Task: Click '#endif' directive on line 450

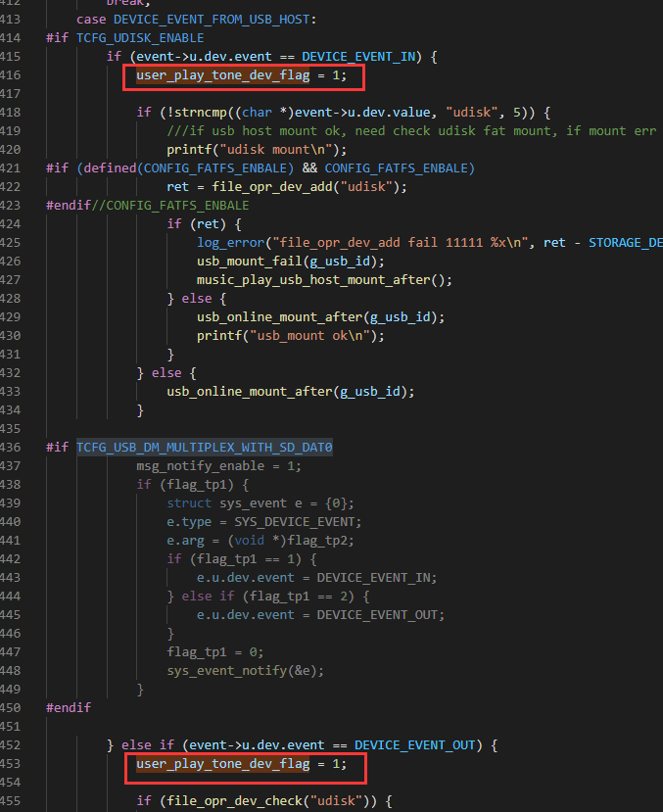Action: pos(69,708)
